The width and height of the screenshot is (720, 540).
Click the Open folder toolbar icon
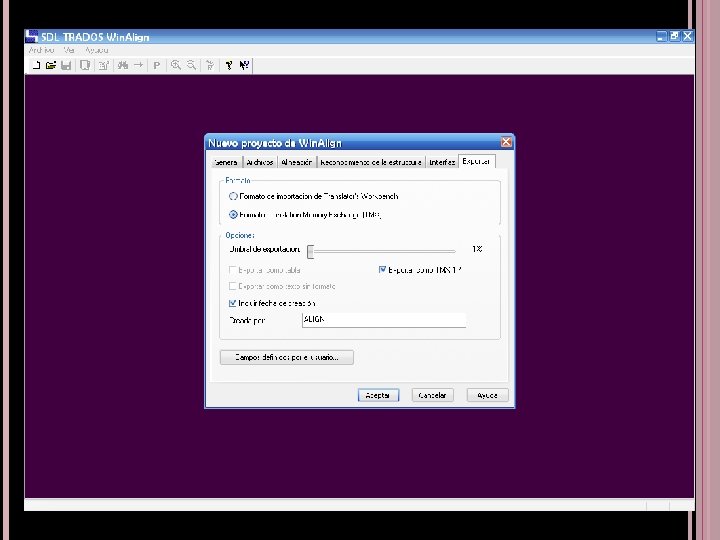51,65
